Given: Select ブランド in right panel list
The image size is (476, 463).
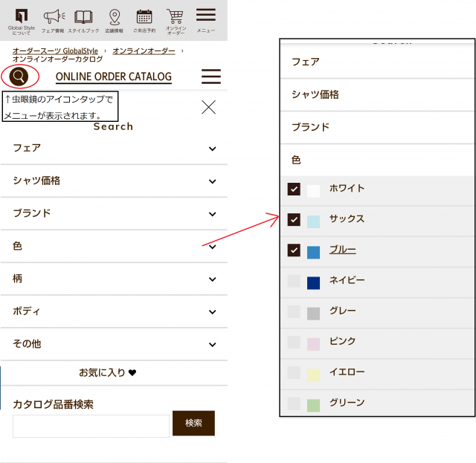Looking at the screenshot, I should coord(310,127).
